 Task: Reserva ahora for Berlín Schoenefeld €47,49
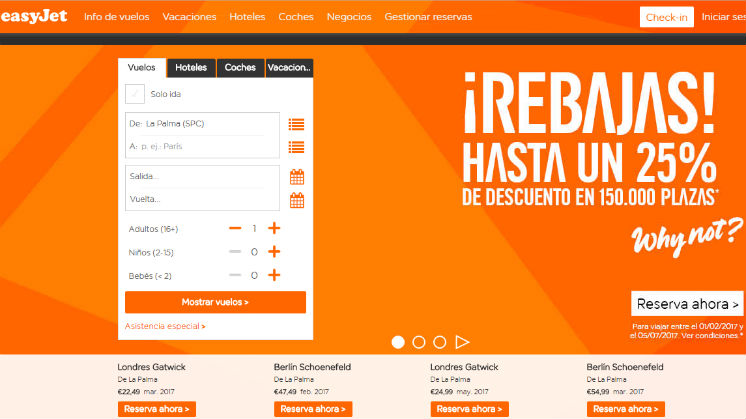[313, 409]
